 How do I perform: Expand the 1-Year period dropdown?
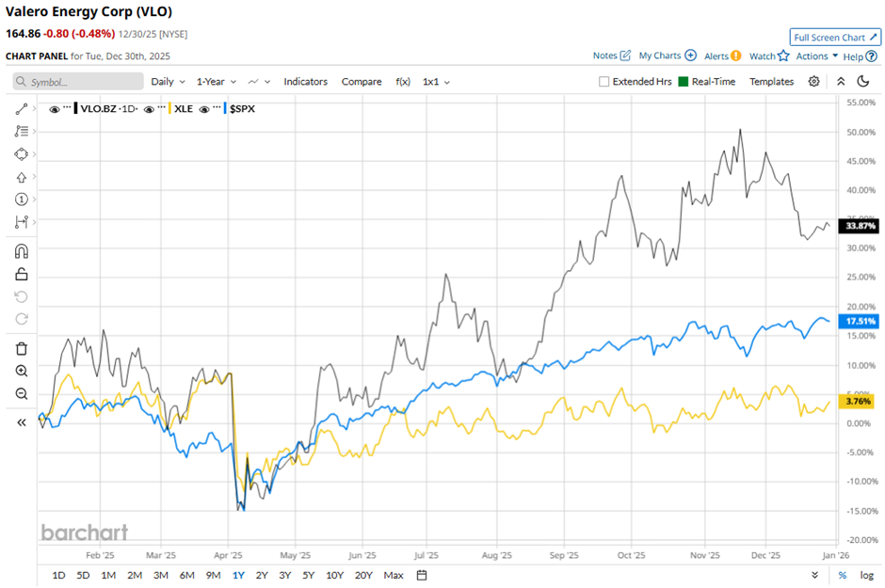tap(216, 82)
